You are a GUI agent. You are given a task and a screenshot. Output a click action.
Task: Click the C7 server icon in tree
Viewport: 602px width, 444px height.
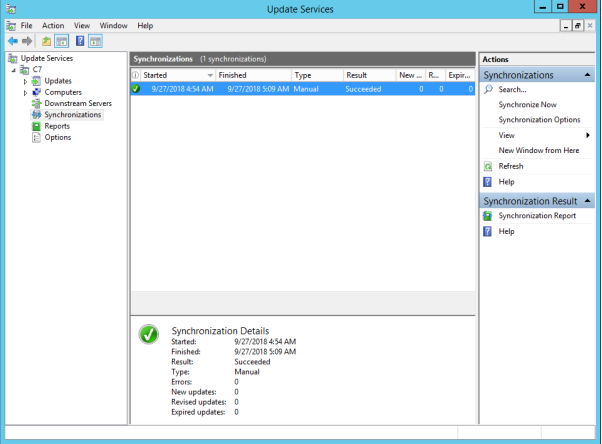25,70
